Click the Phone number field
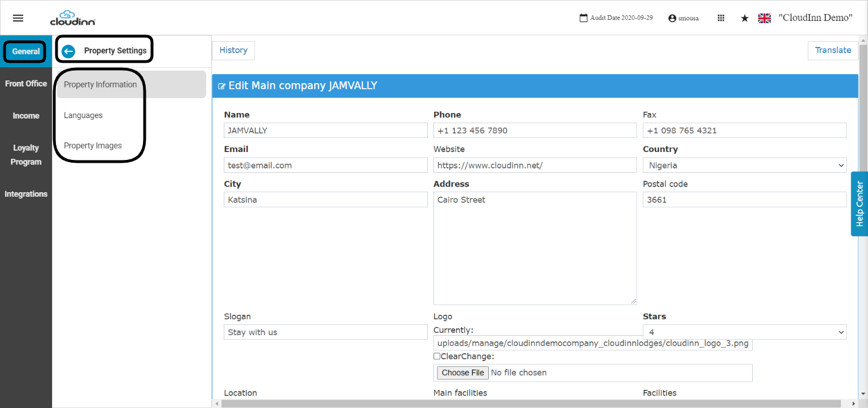868x408 pixels. pos(535,131)
